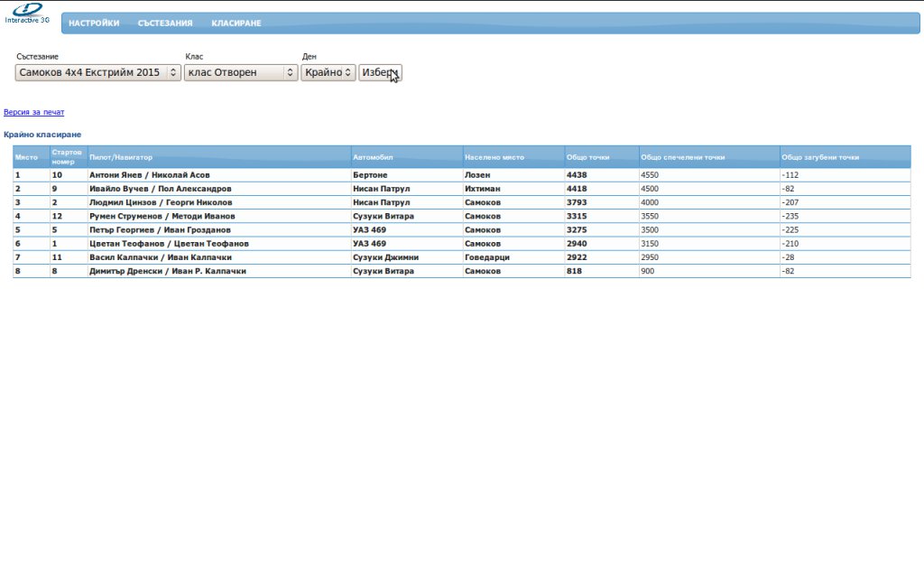Click the Стартов номер column header

pyautogui.click(x=67, y=157)
